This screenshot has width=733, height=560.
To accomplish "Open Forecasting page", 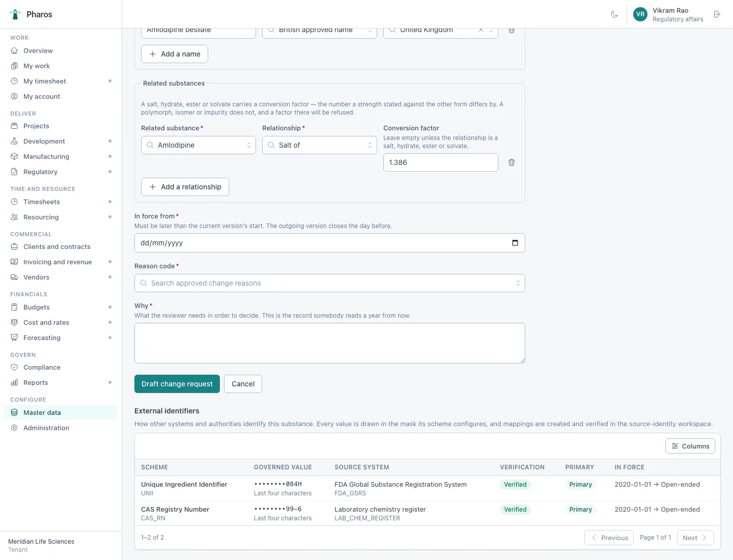I will [x=61, y=338].
